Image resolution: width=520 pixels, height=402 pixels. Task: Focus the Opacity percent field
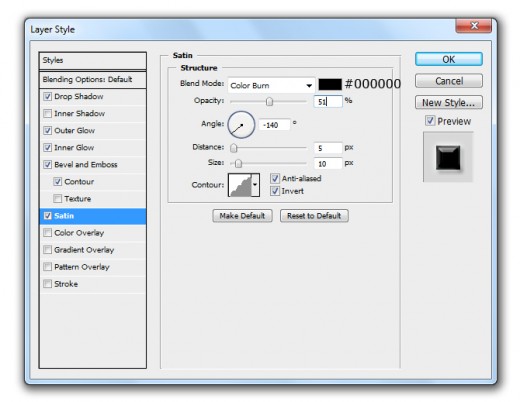point(328,101)
